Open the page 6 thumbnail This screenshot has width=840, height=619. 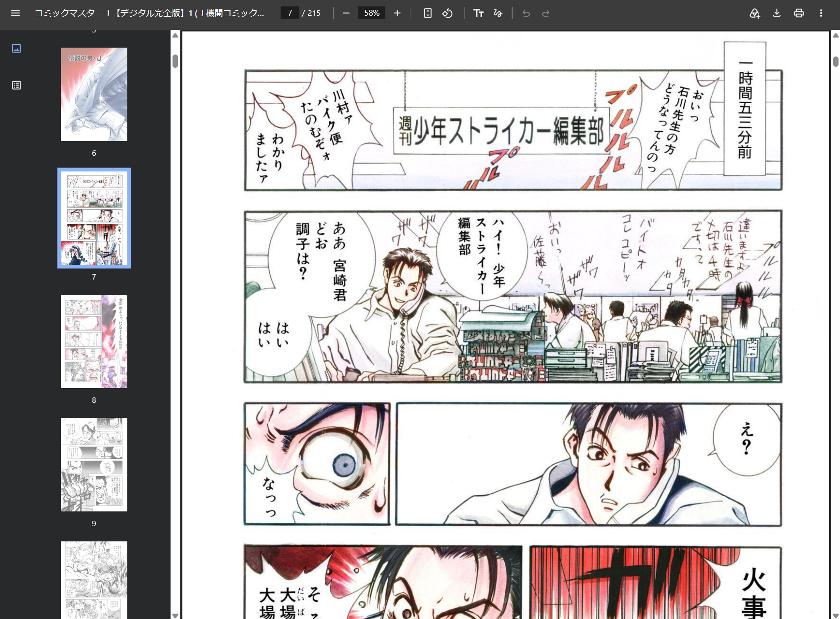point(94,94)
